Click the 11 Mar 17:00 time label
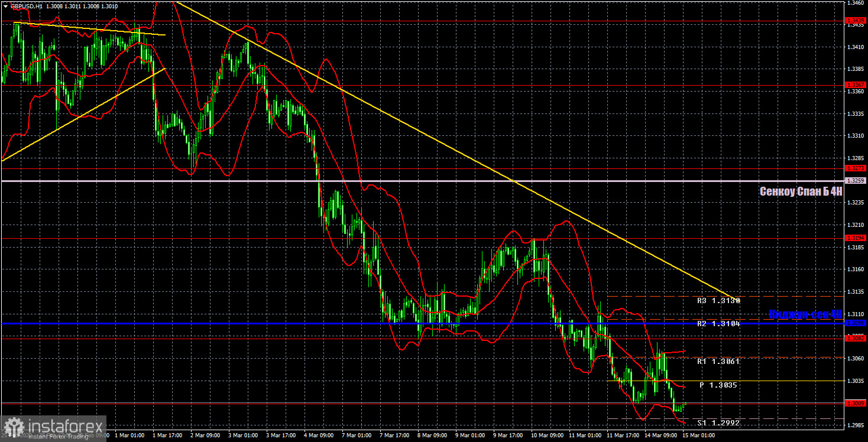 click(x=622, y=435)
